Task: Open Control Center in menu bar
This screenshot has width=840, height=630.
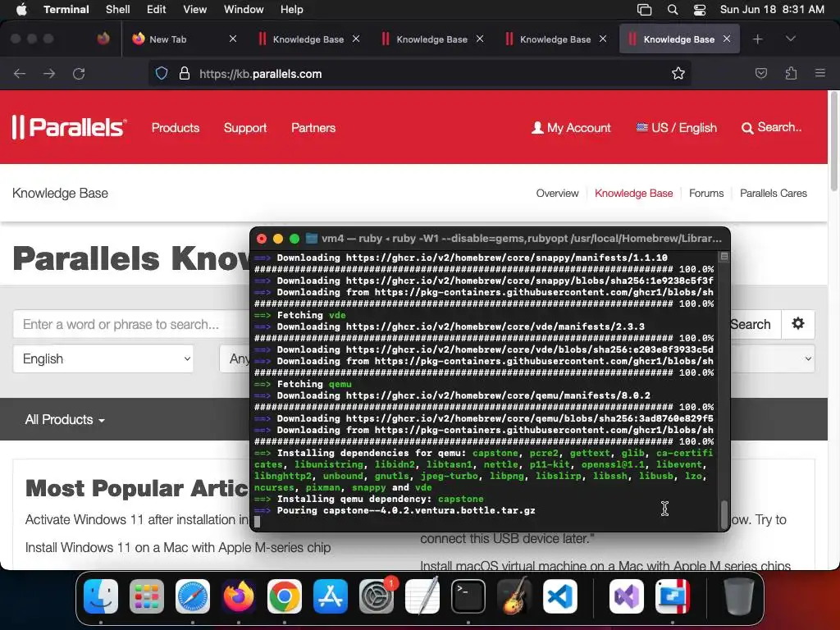Action: [699, 10]
